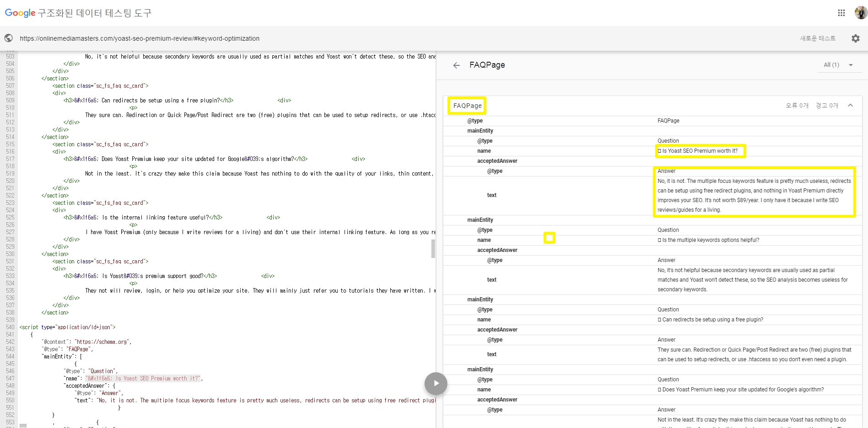The height and width of the screenshot is (428, 868).
Task: Go back with the FAQPage arrow
Action: pos(456,65)
